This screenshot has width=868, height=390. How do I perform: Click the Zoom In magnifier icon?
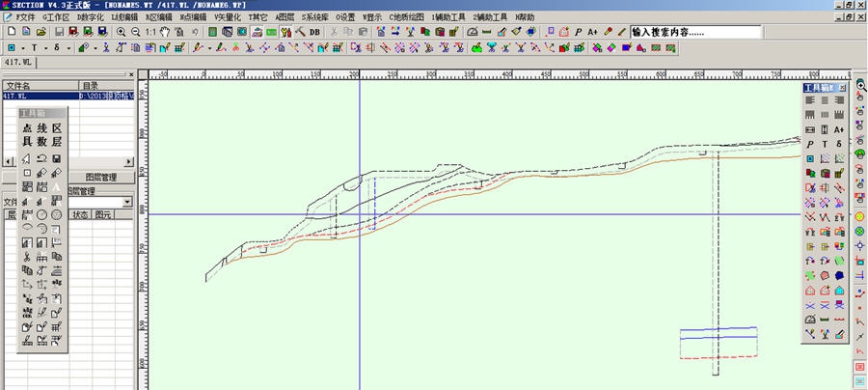[x=121, y=32]
